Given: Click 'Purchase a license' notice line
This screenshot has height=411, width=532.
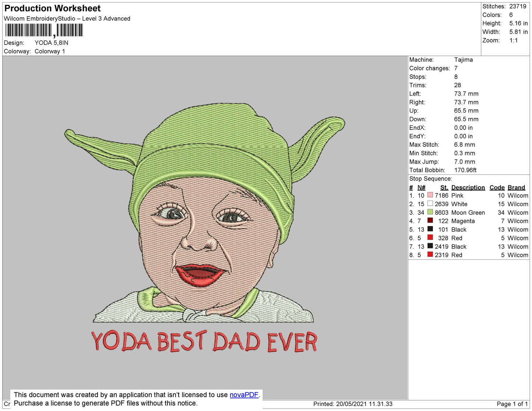Looking at the screenshot, I should pyautogui.click(x=106, y=403).
